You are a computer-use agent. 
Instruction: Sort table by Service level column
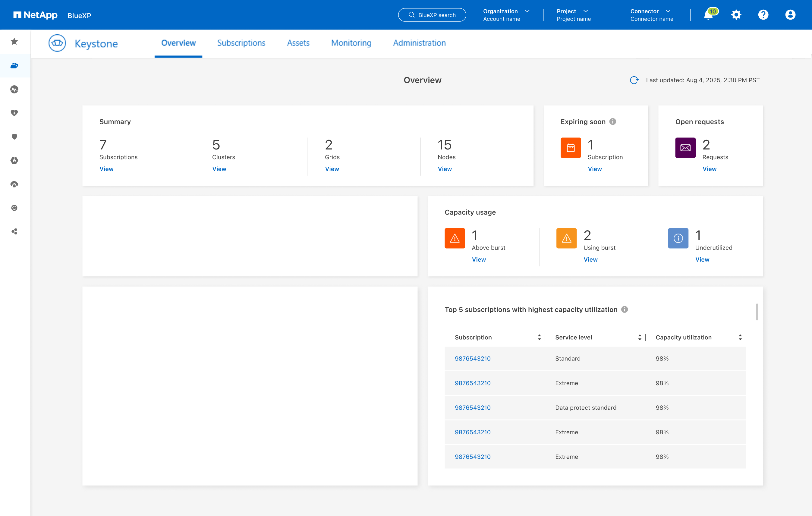click(x=640, y=337)
